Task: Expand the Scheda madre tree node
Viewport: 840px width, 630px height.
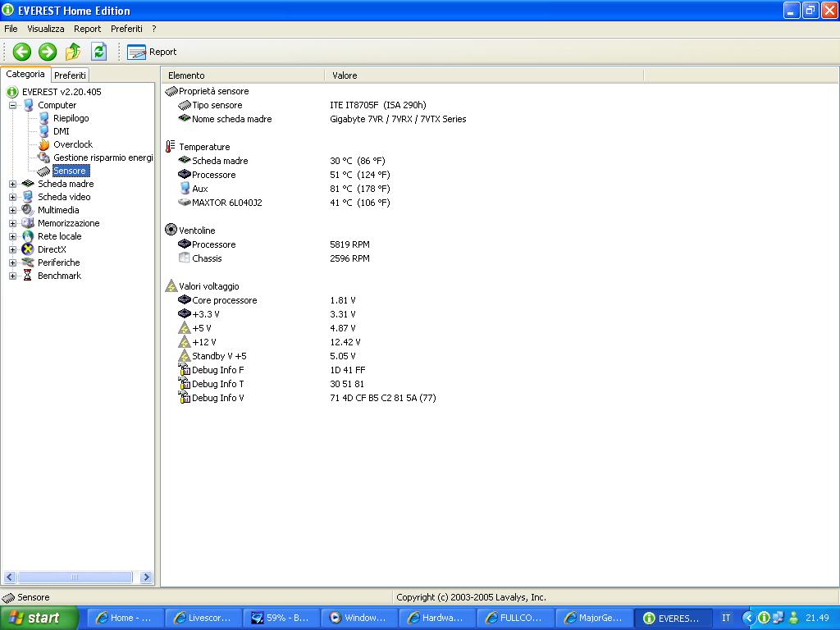Action: [13, 185]
